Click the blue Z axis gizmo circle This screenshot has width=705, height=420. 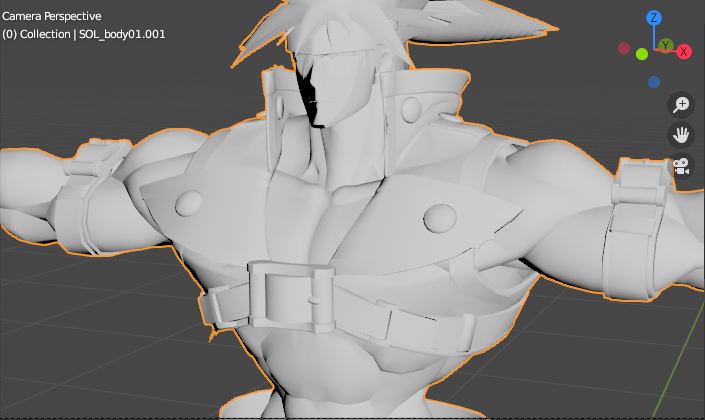(x=654, y=18)
